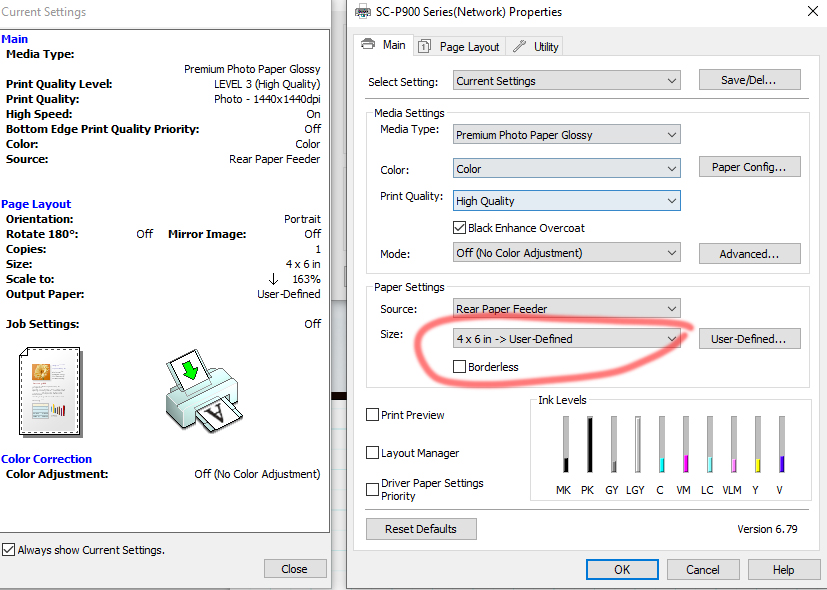Viewport: 827px width, 590px height.
Task: Click the 'Premium Photo Paper Glossy' value in Current Settings
Action: [252, 69]
